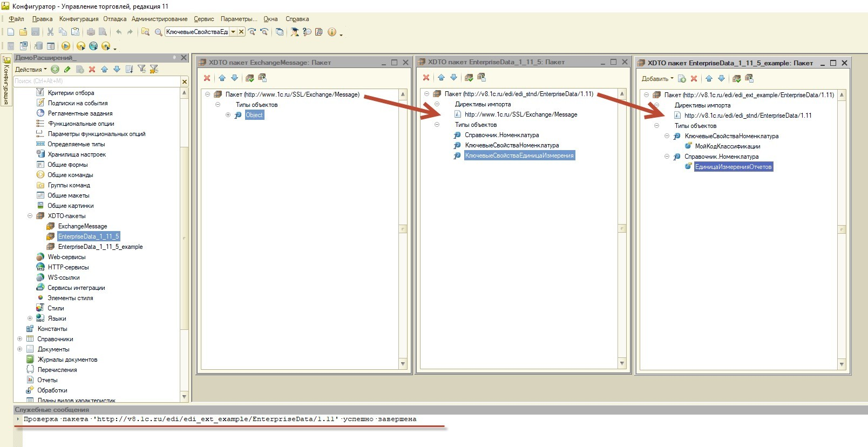Expand the Справочники node in configuration tree
This screenshot has width=868, height=447.
(20, 339)
